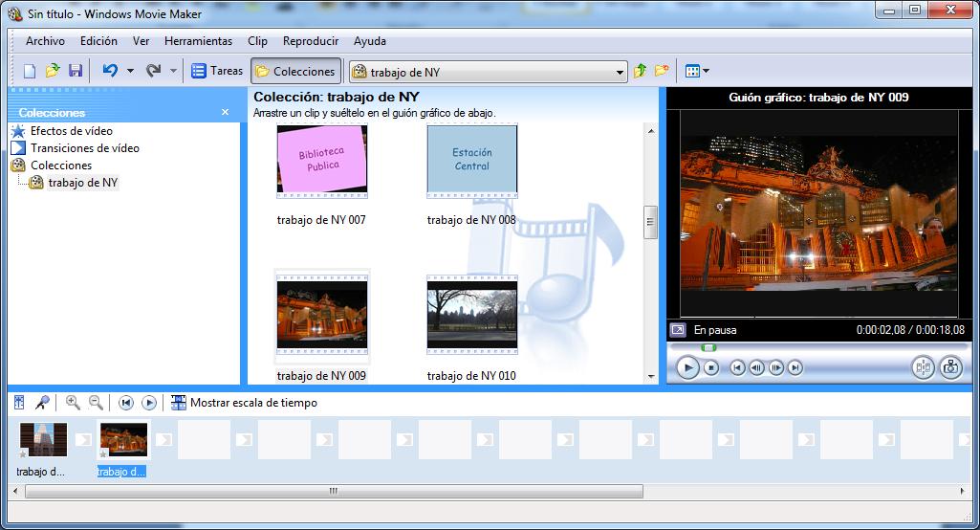Toggle full screen preview icon

[678, 330]
